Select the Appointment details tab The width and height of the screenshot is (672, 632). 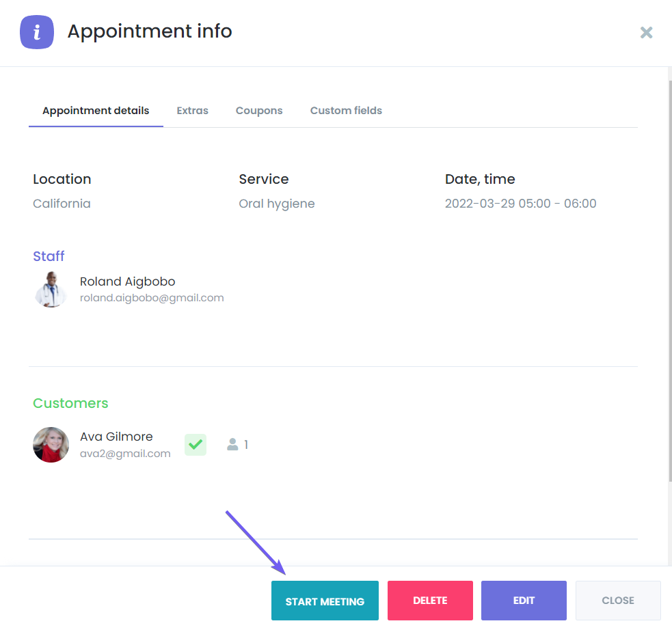[95, 110]
